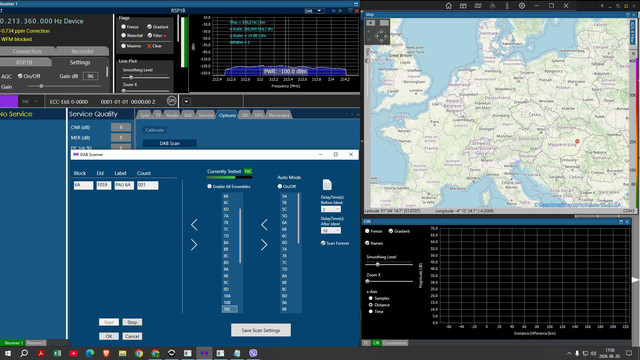Select Time for x-Axis in CIR panel
The image size is (640, 360).
pos(371,311)
